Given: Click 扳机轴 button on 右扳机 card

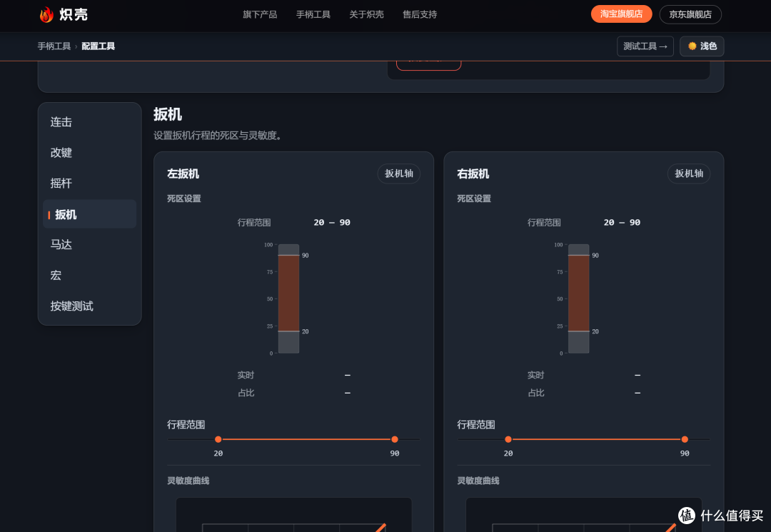Looking at the screenshot, I should point(688,174).
